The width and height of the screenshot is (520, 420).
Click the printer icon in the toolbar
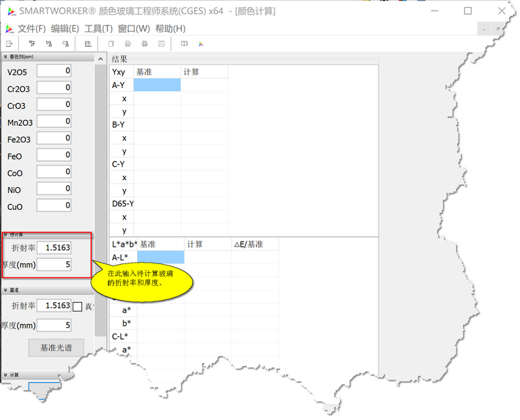[x=127, y=44]
